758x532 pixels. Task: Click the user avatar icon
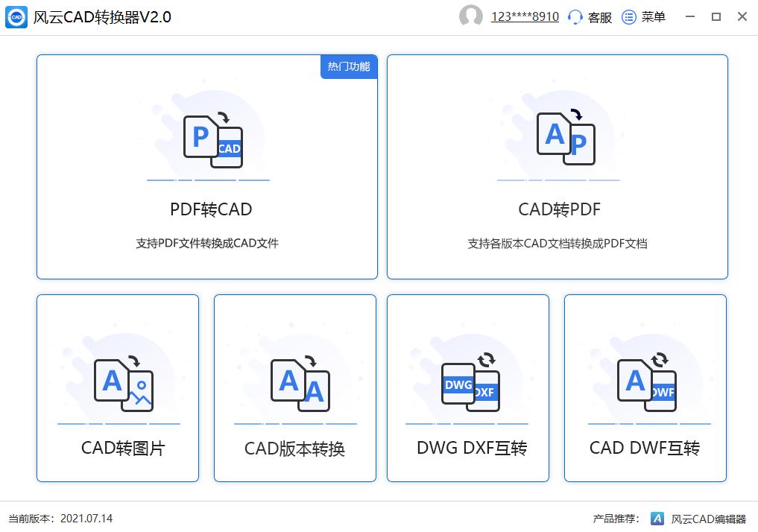pos(472,16)
